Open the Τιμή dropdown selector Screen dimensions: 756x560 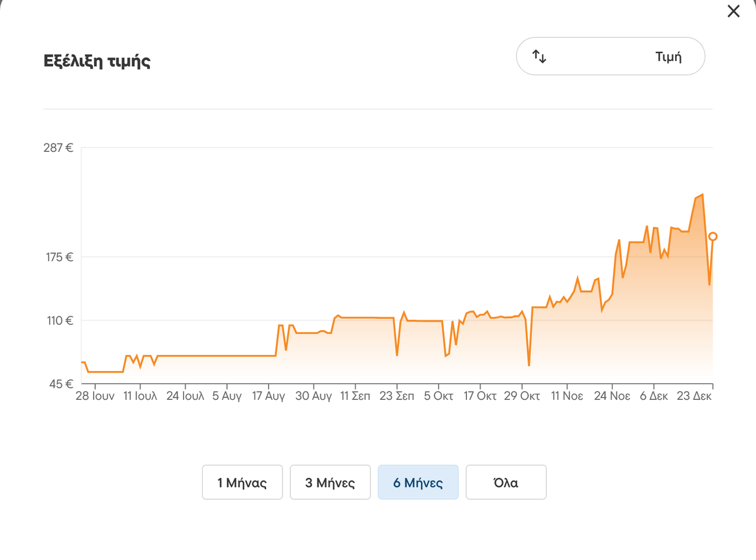click(611, 57)
